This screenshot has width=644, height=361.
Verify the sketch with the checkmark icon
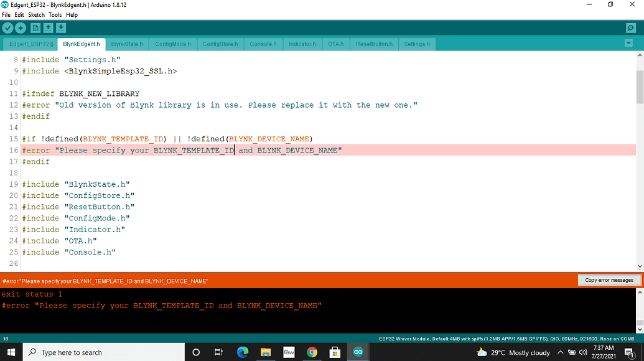pos(7,27)
